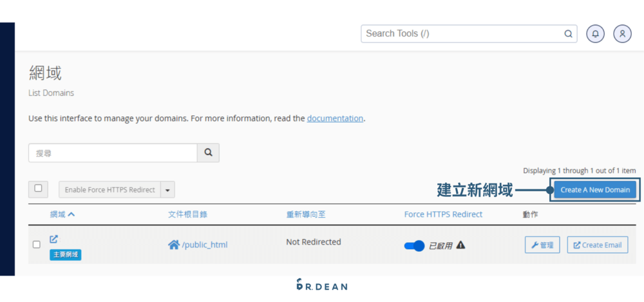This screenshot has height=302, width=644.
Task: Sort by 文件根目錄 column header
Action: 187,214
